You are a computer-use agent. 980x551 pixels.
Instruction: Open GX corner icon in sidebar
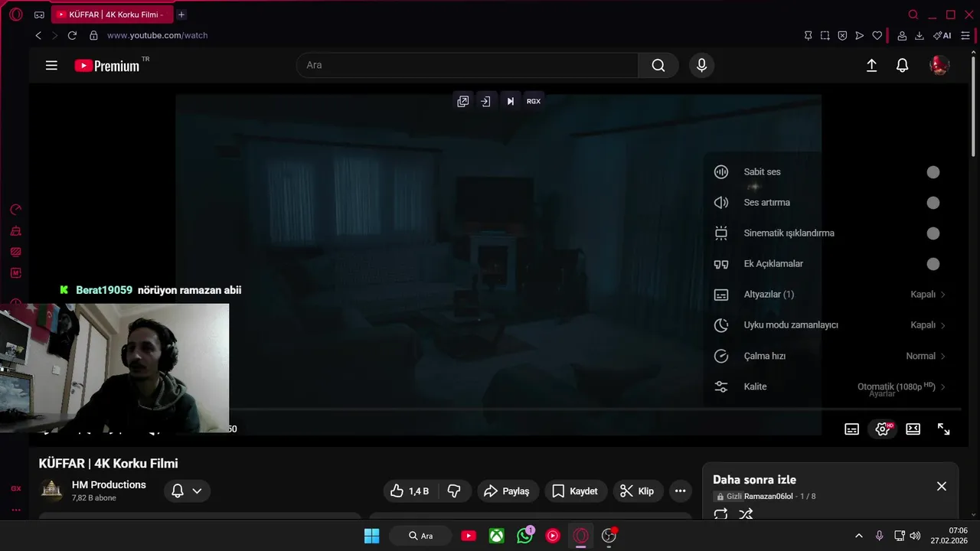(x=16, y=488)
